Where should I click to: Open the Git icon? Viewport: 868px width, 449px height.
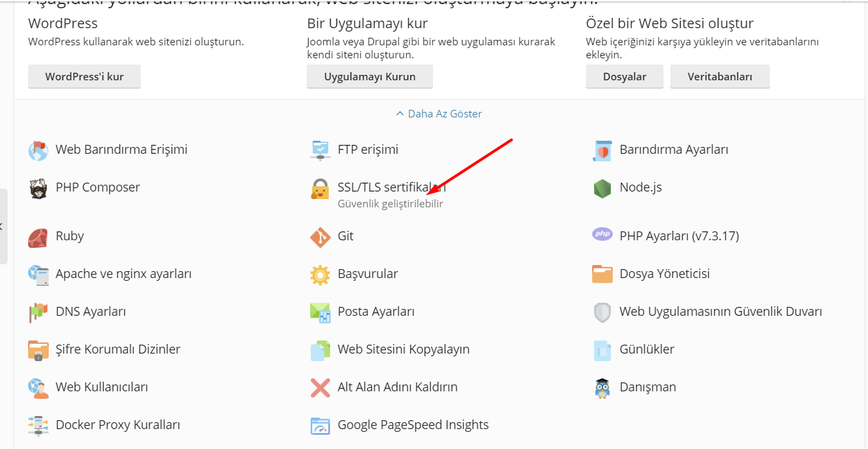(x=320, y=237)
